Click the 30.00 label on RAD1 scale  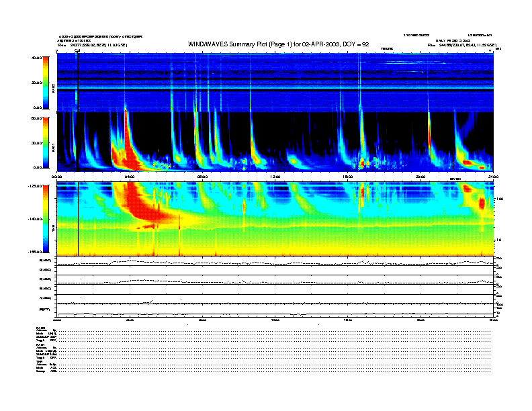point(36,143)
